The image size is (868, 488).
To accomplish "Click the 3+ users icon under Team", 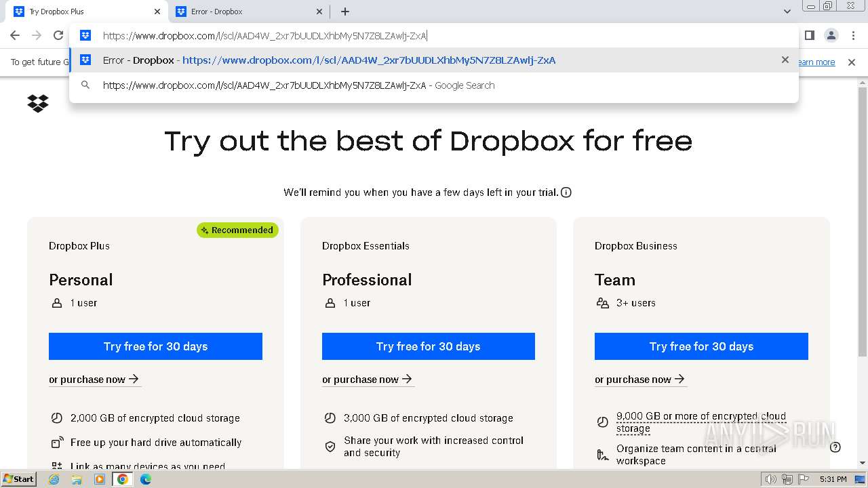I will [603, 303].
